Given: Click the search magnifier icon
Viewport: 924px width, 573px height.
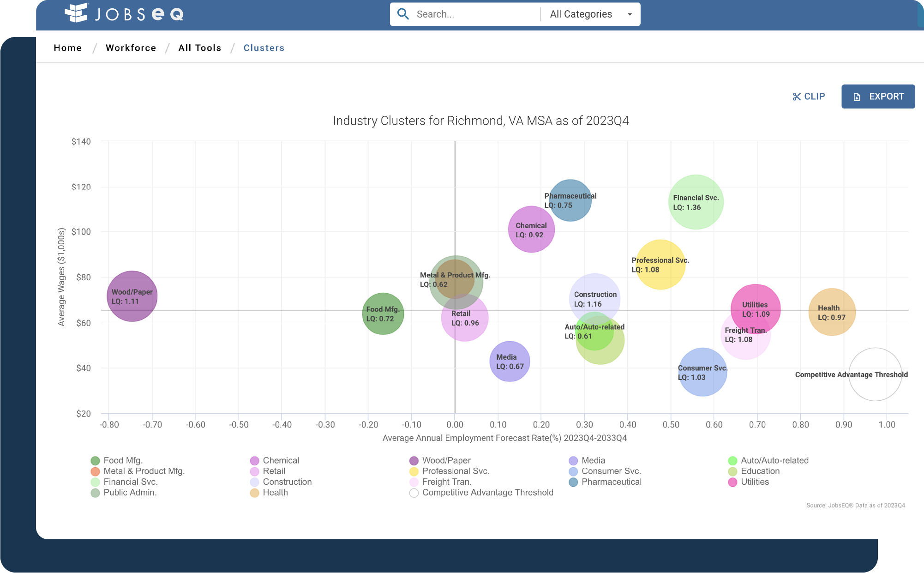Looking at the screenshot, I should tap(403, 14).
